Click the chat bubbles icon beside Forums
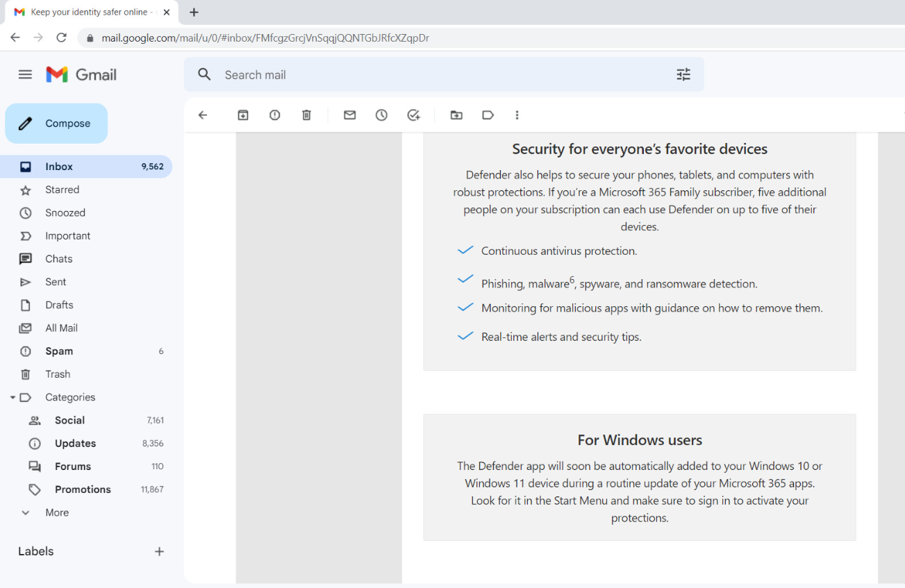 pos(35,467)
